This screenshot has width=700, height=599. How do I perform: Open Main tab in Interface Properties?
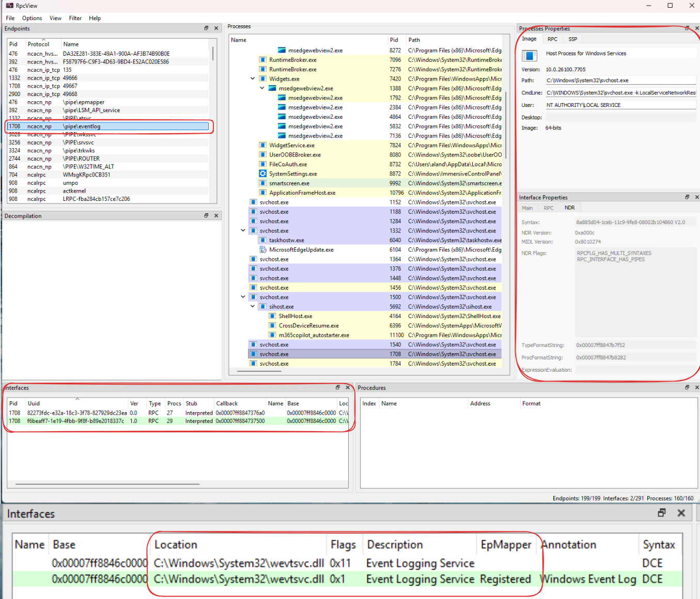click(x=527, y=208)
